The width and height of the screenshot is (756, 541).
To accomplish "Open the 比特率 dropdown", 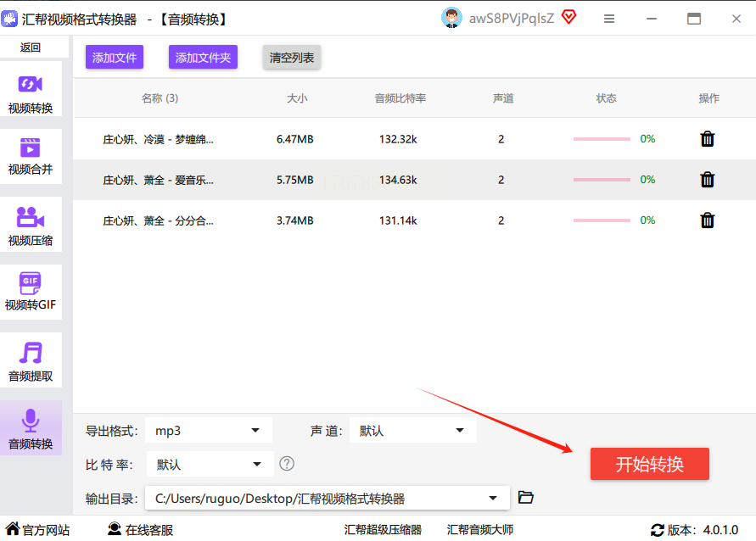I will (210, 465).
